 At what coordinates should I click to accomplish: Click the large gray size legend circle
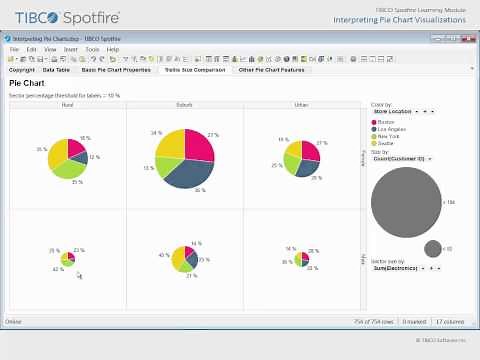tap(406, 202)
